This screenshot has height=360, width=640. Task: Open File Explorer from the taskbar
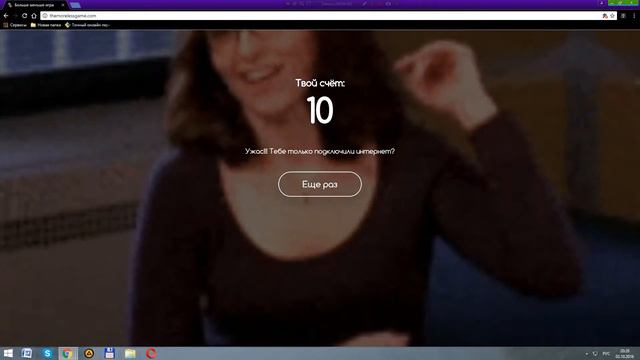click(x=130, y=353)
